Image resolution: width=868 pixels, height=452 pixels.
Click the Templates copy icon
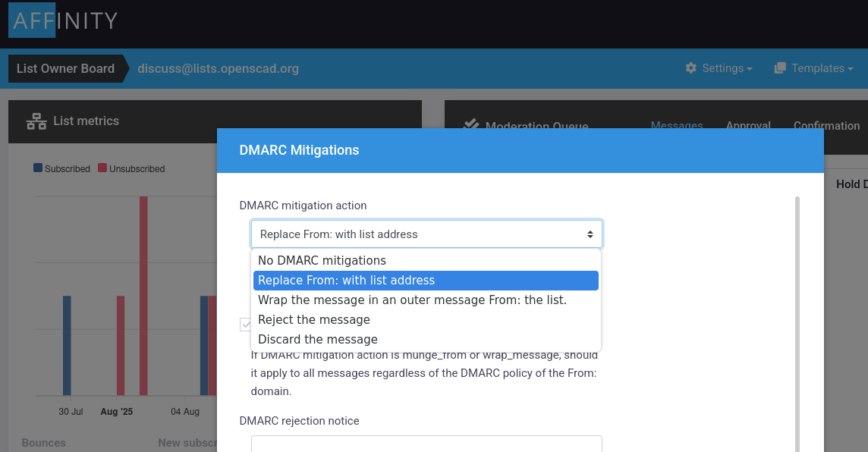[x=779, y=68]
